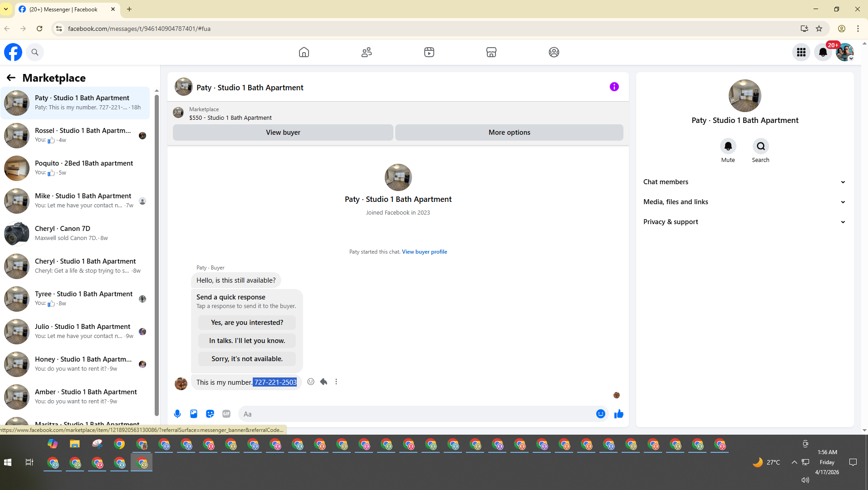Send quick response 'Sorry, it's not available.'
Image resolution: width=868 pixels, height=490 pixels.
[x=247, y=359]
